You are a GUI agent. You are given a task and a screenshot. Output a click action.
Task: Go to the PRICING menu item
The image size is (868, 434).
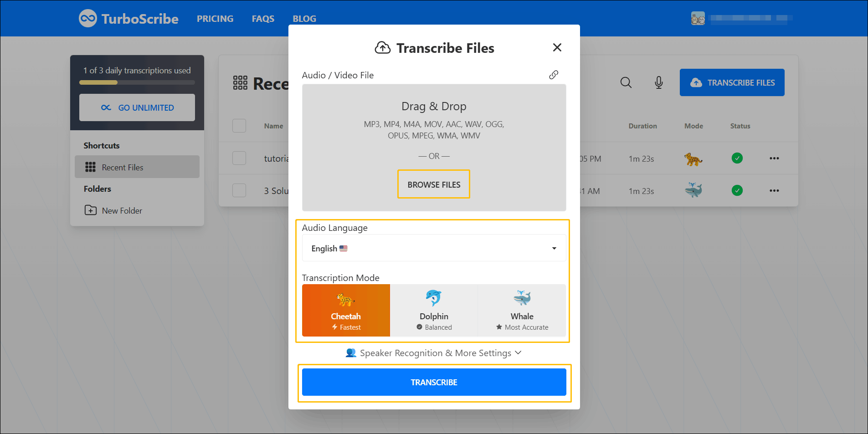click(215, 18)
